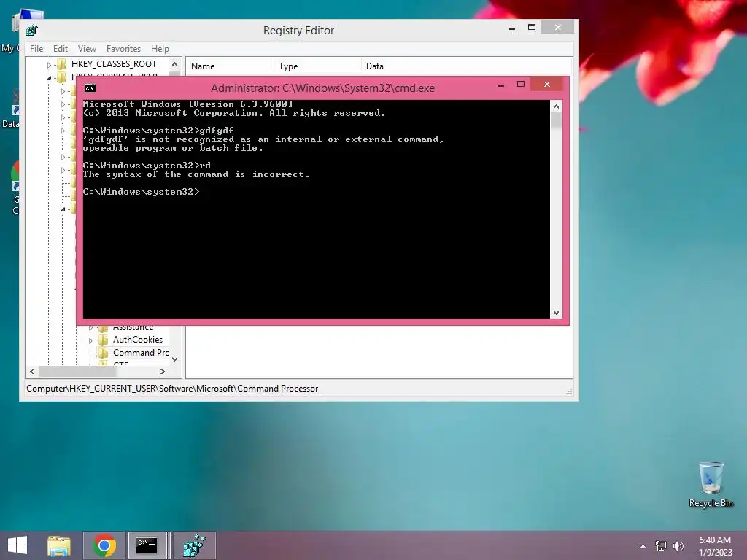Image resolution: width=747 pixels, height=560 pixels.
Task: Open the Favorites menu in Registry Editor
Action: pos(123,49)
